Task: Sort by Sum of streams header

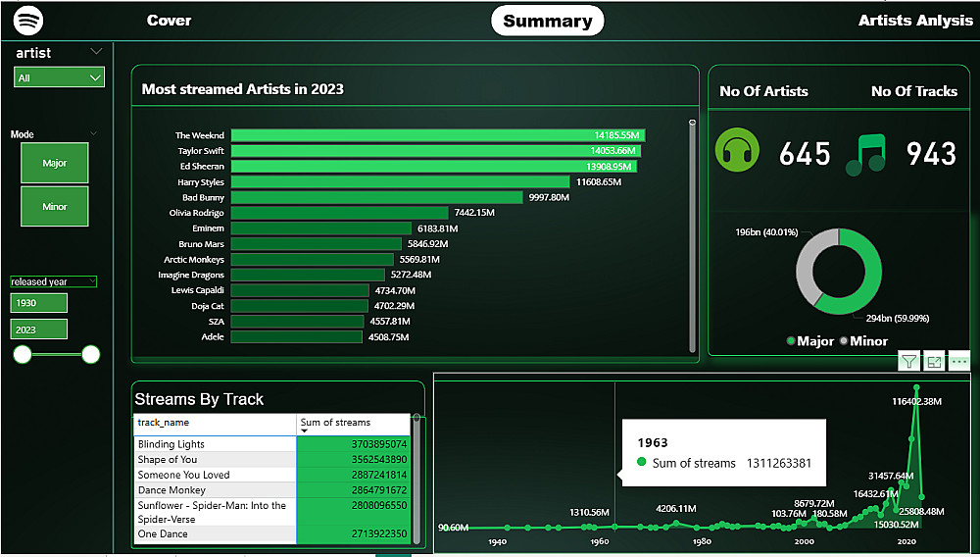Action: 353,424
